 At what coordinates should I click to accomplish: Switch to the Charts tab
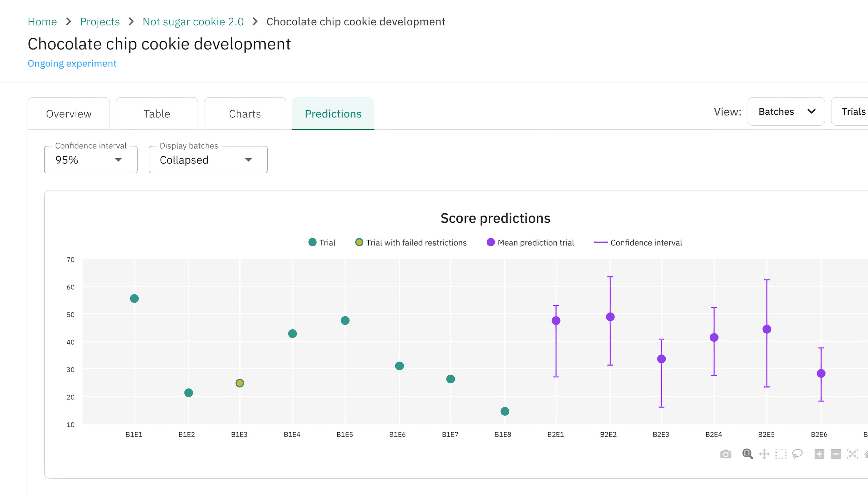click(245, 114)
